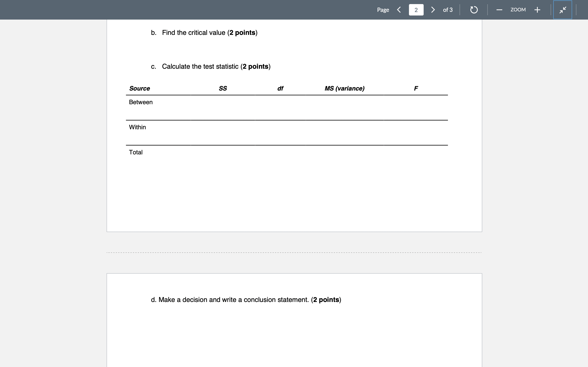The image size is (588, 367).
Task: Click the conclusion statement question text
Action: click(x=246, y=300)
